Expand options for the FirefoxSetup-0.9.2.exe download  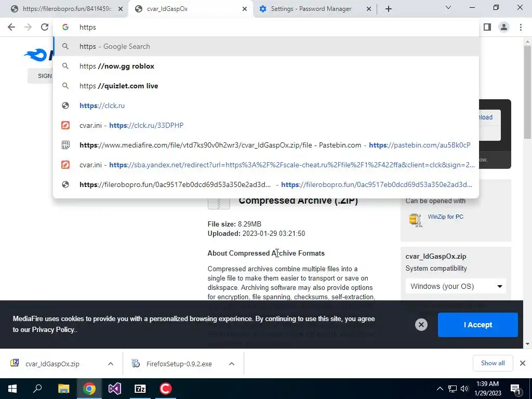tap(232, 364)
